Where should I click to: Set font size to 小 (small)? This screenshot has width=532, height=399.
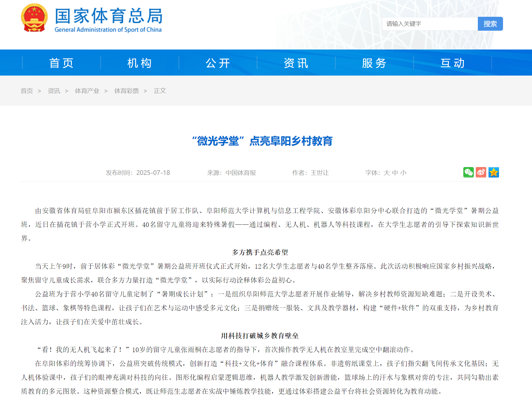pos(403,173)
